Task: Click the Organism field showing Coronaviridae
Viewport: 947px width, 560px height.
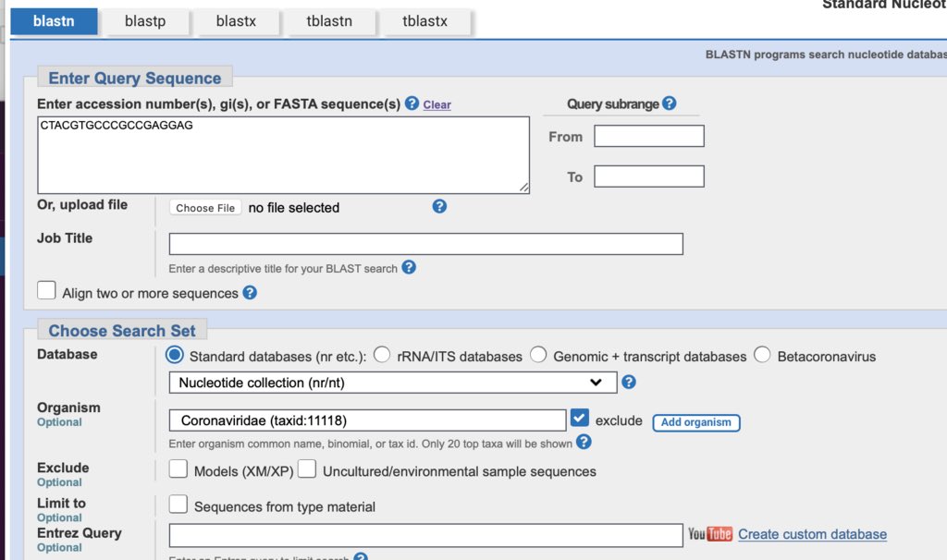Action: click(x=368, y=420)
